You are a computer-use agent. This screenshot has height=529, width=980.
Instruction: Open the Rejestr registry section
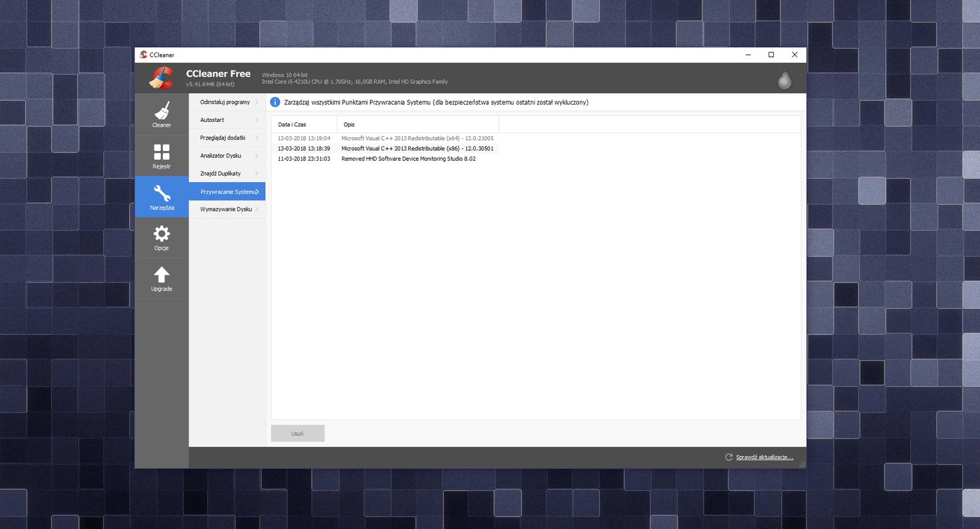point(162,156)
